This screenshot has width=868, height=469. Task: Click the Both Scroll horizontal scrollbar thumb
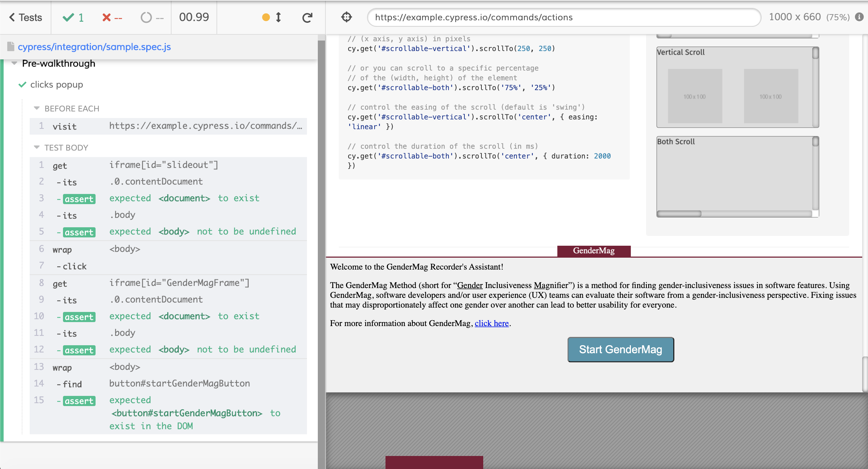[x=679, y=214]
